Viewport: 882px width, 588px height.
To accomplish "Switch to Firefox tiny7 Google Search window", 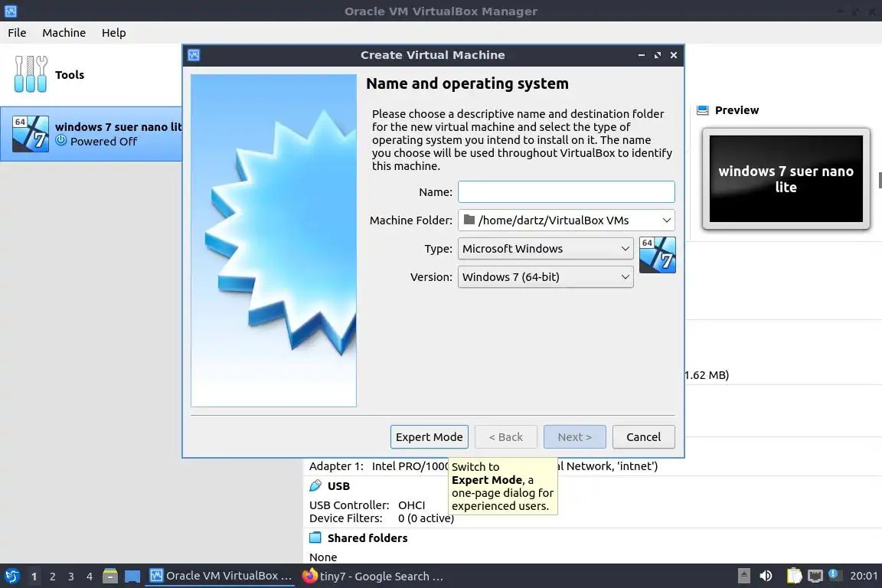I will tap(373, 577).
